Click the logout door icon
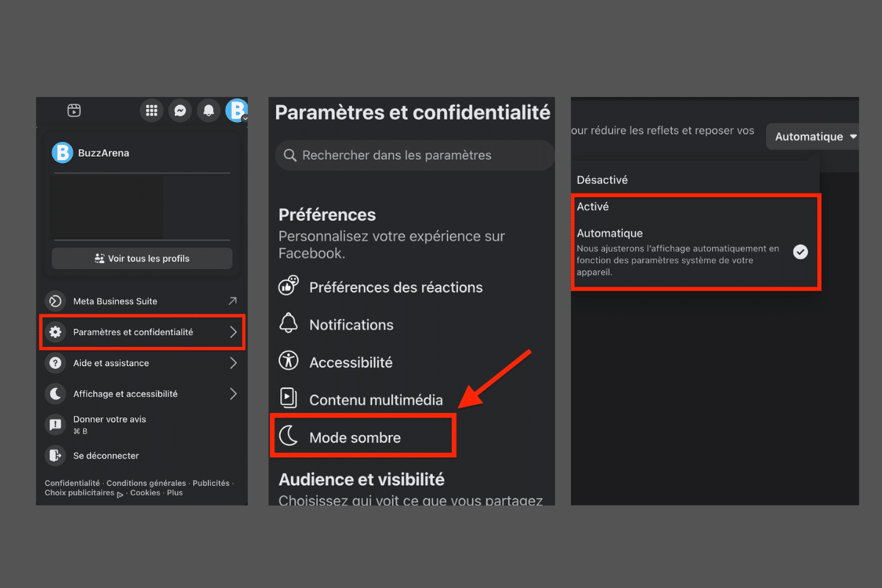 click(x=55, y=456)
